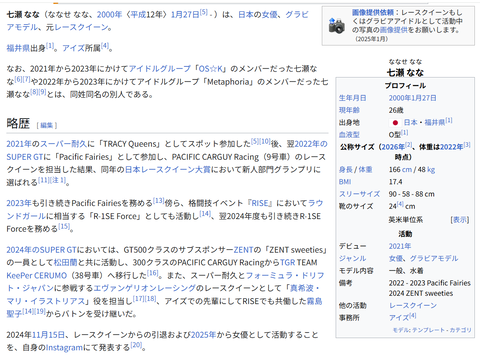Open 日本レースクイーン大賞 link
The width and height of the screenshot is (480, 361).
(168, 170)
